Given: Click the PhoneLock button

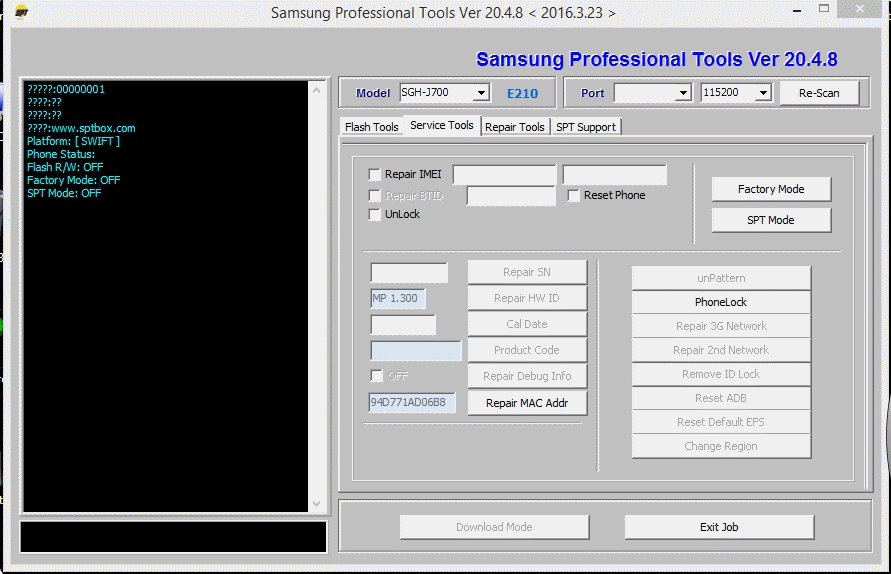Looking at the screenshot, I should 721,302.
